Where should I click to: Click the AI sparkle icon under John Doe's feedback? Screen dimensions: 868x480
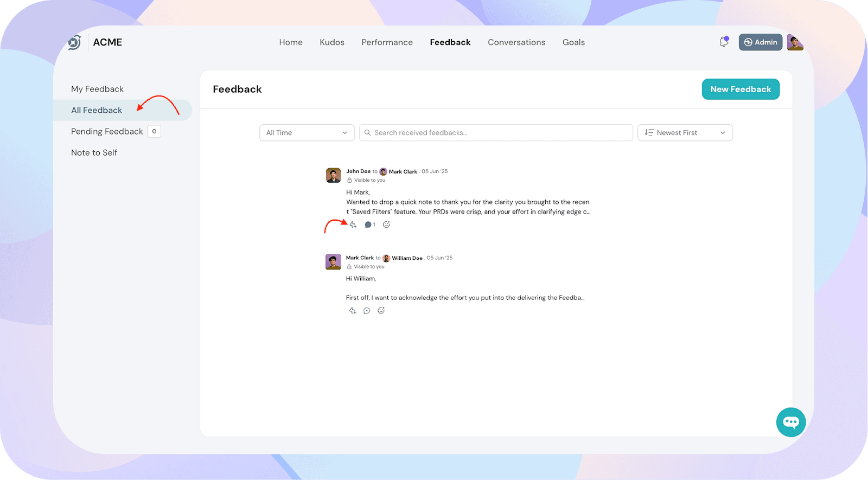point(353,225)
